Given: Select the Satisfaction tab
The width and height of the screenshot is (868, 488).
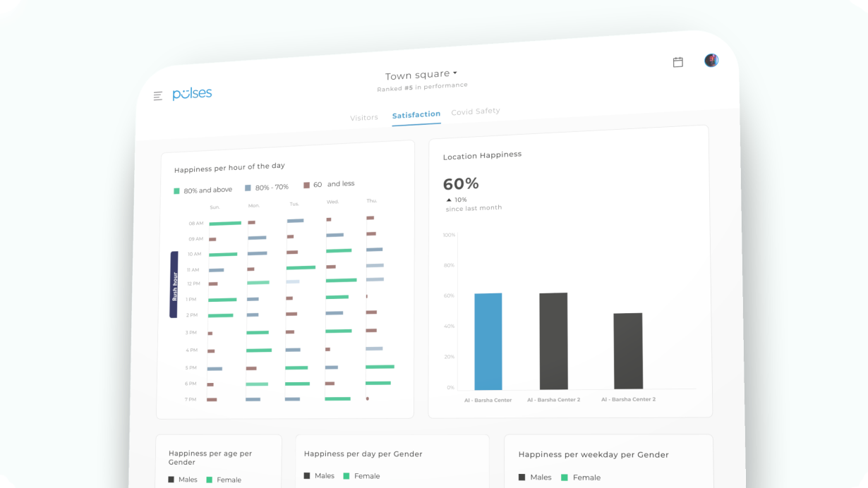Looking at the screenshot, I should tap(416, 114).
